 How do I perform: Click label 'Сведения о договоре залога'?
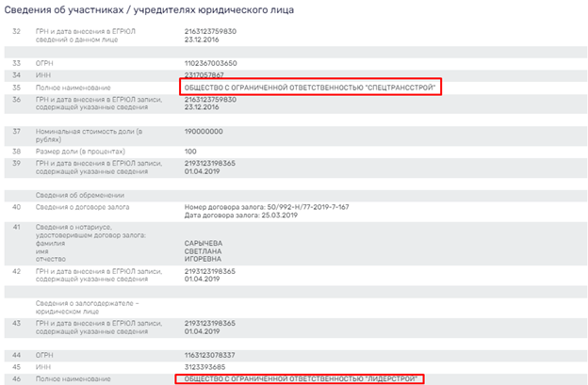[x=83, y=207]
